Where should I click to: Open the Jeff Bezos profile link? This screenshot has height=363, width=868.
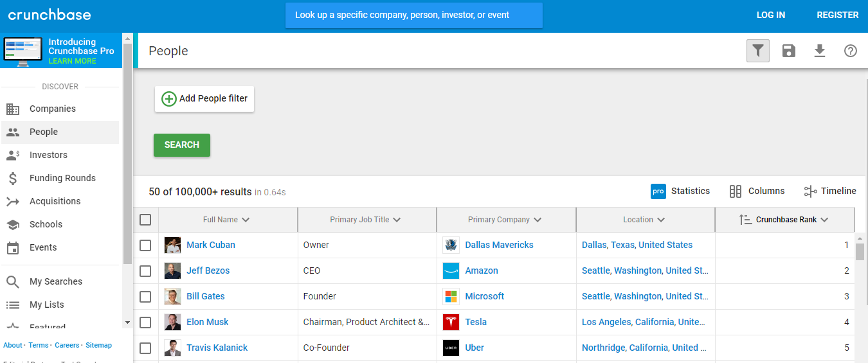click(208, 271)
